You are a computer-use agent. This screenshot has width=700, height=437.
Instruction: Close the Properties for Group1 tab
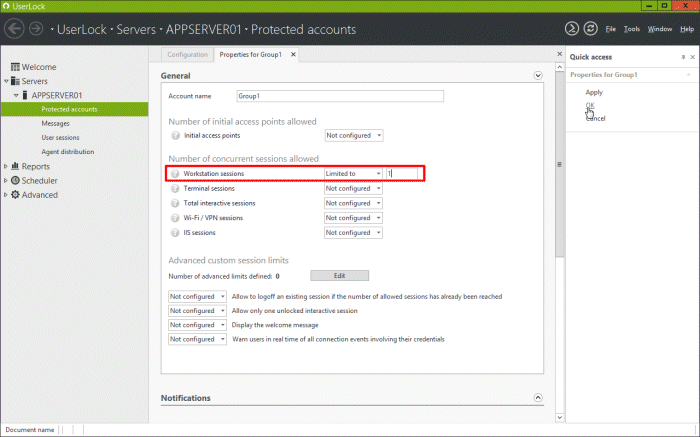(293, 54)
